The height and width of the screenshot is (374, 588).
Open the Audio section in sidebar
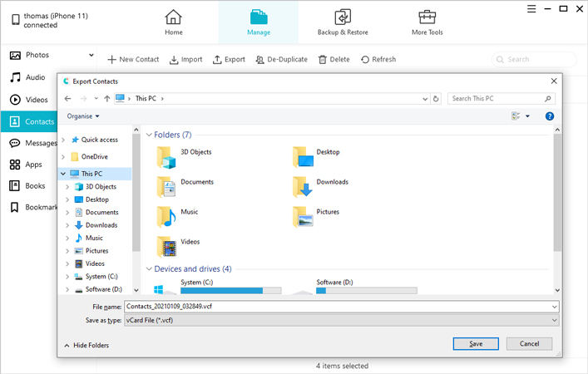16,77
